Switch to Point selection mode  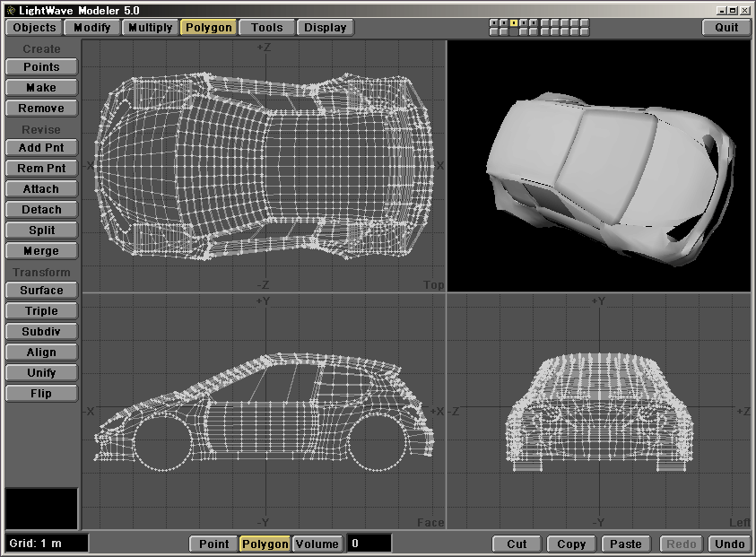point(213,544)
